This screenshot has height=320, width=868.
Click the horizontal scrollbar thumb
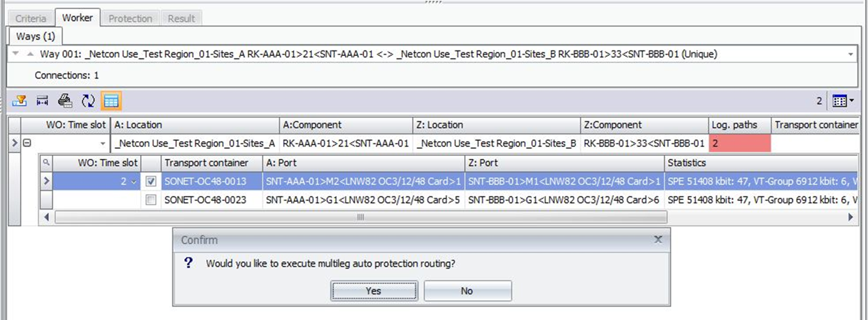[x=361, y=217]
